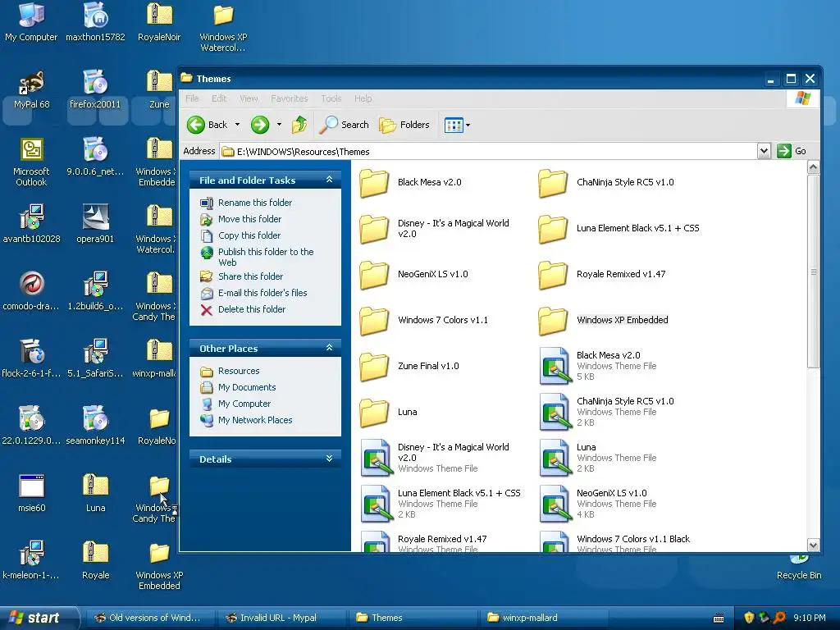Click scroll up arrow of file list
The width and height of the screenshot is (840, 630).
click(x=813, y=167)
